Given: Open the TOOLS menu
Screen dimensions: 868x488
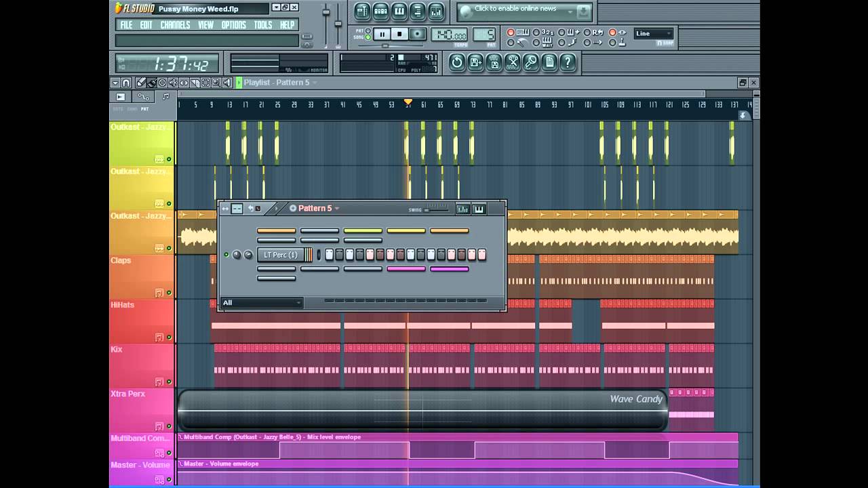Looking at the screenshot, I should click(262, 24).
